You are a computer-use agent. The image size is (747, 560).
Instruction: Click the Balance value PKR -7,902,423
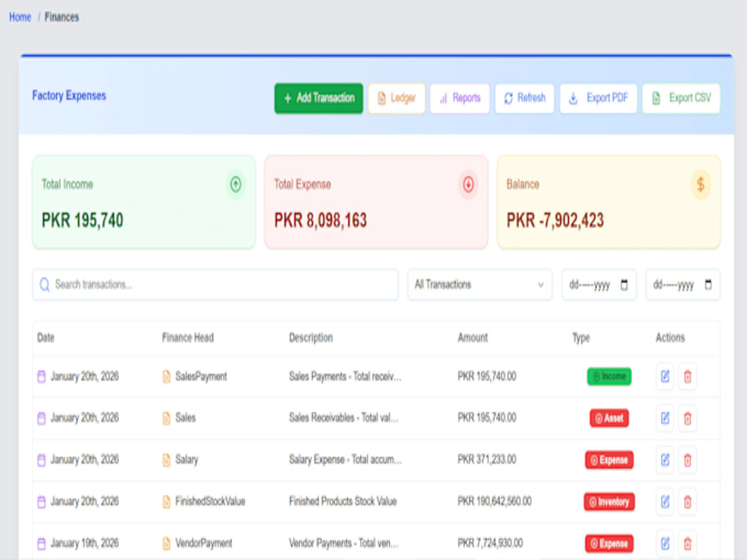(x=555, y=220)
